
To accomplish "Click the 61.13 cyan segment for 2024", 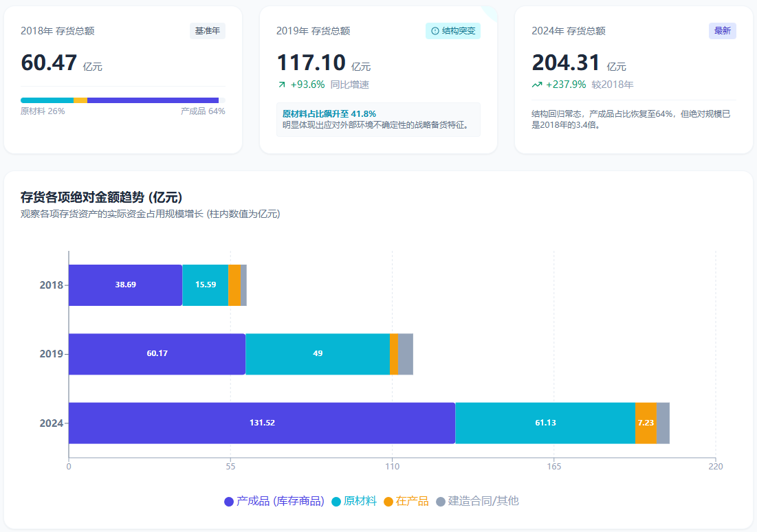I will (545, 423).
